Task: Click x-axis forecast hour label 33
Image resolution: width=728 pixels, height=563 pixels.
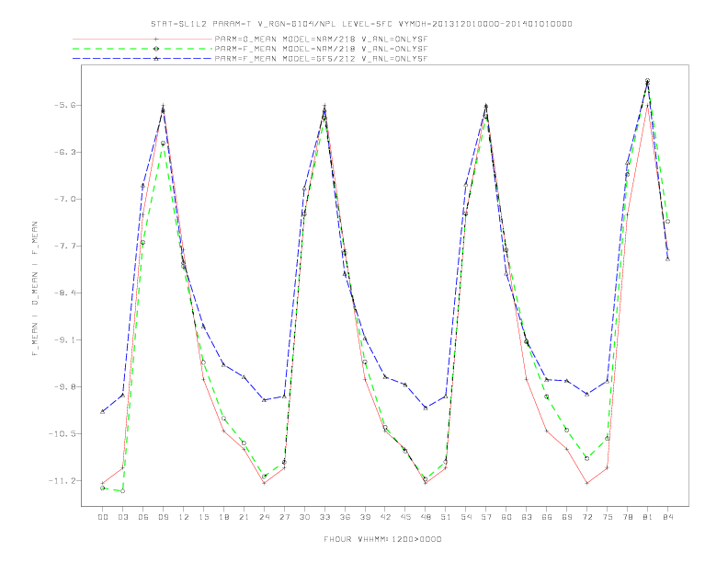Action: tap(324, 517)
